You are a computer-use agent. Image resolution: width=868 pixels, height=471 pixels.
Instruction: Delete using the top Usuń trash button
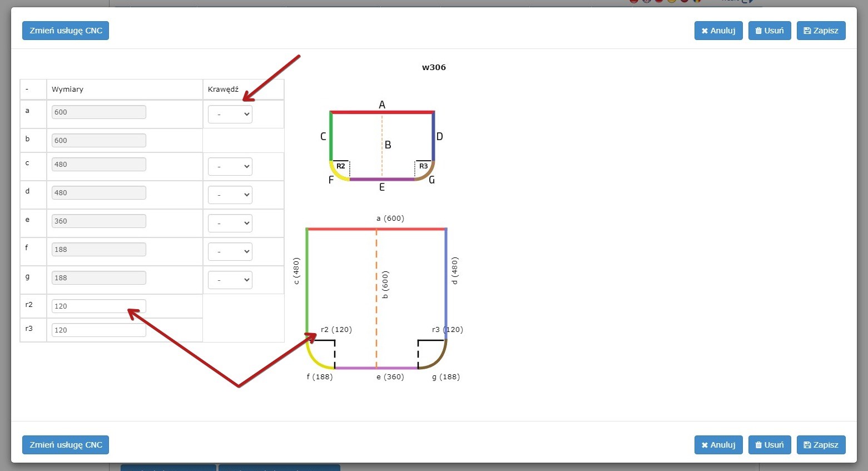pyautogui.click(x=769, y=31)
